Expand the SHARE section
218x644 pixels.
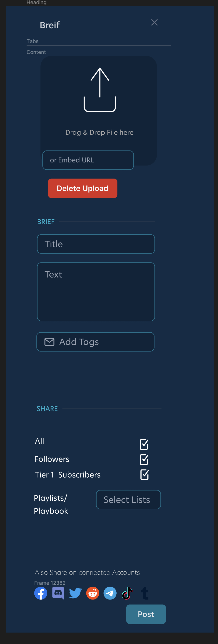pyautogui.click(x=47, y=409)
